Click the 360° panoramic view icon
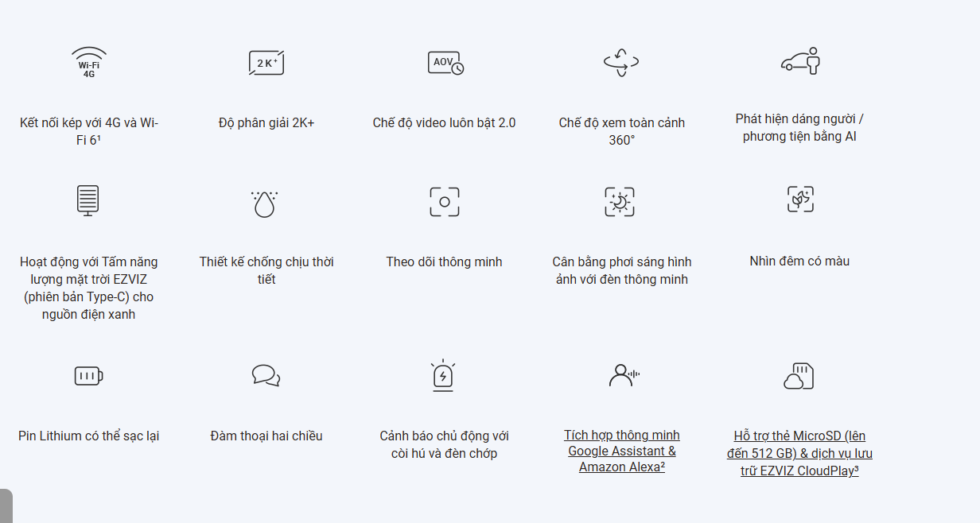 click(x=621, y=62)
